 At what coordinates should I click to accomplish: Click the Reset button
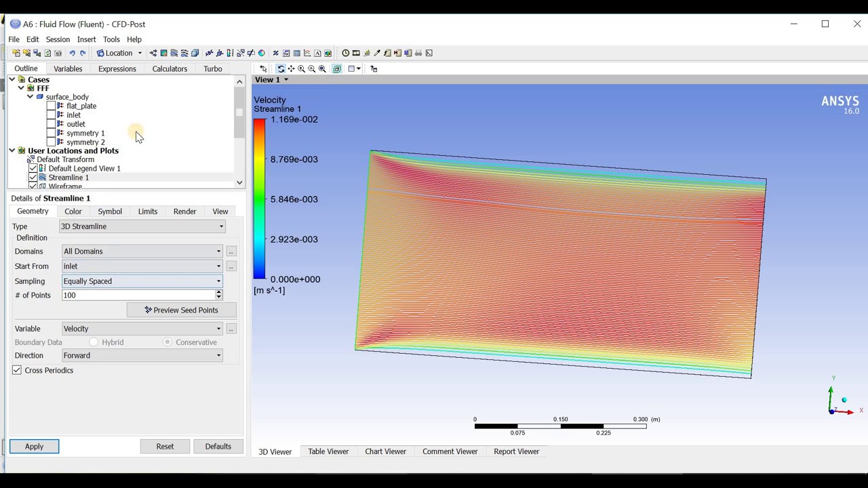(165, 447)
